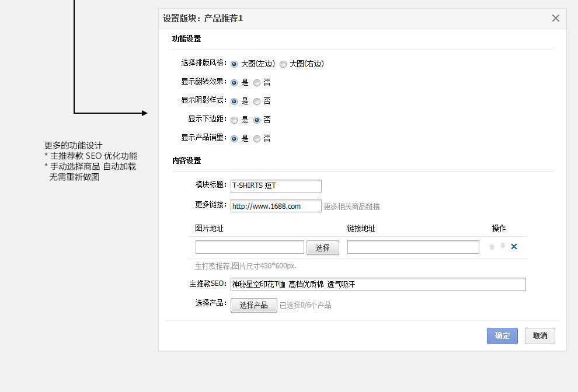Set 显示翻转效果 to 是
This screenshot has width=578, height=392.
(x=234, y=83)
